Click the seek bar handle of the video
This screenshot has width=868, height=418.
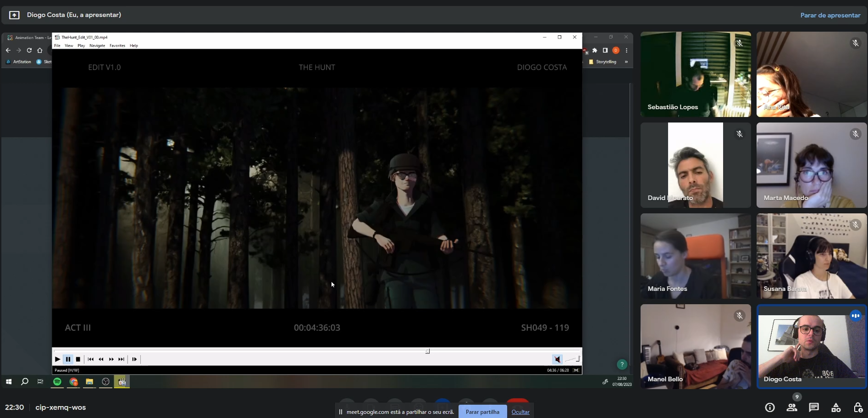[x=427, y=351]
